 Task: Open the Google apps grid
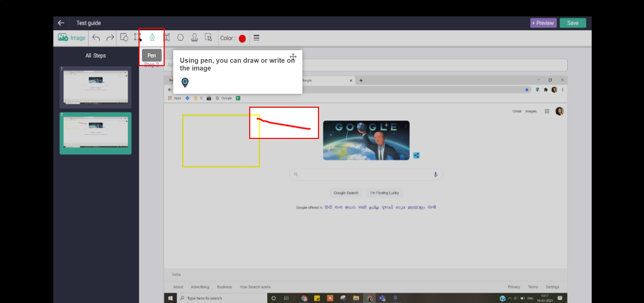[547, 111]
